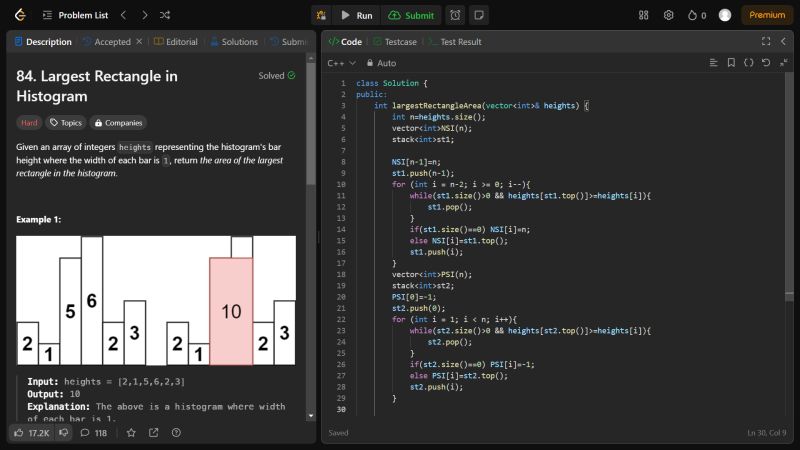Click the LeetCode logo icon
The width and height of the screenshot is (800, 450).
tap(20, 15)
